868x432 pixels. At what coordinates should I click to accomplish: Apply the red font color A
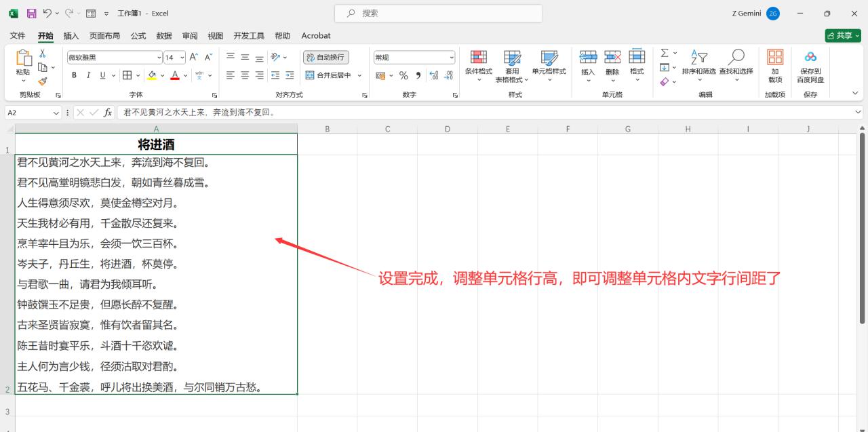coord(175,75)
